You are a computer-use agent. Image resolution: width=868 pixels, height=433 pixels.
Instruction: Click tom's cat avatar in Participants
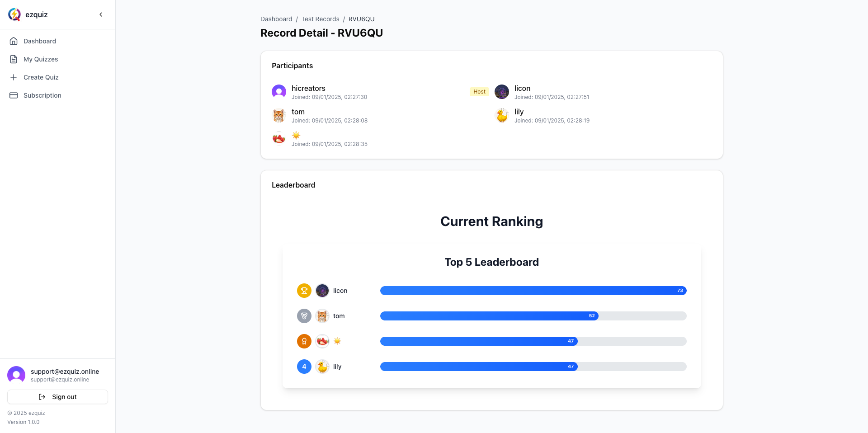point(279,115)
